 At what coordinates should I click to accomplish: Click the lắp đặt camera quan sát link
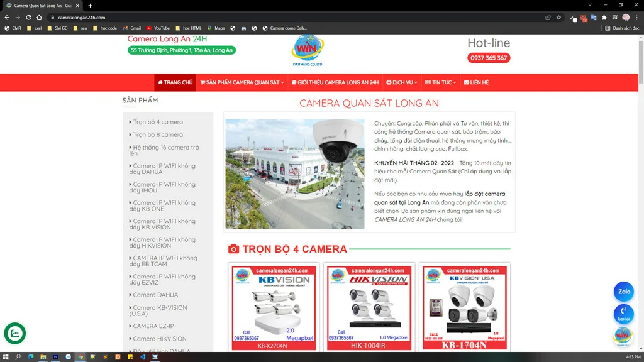440,198
